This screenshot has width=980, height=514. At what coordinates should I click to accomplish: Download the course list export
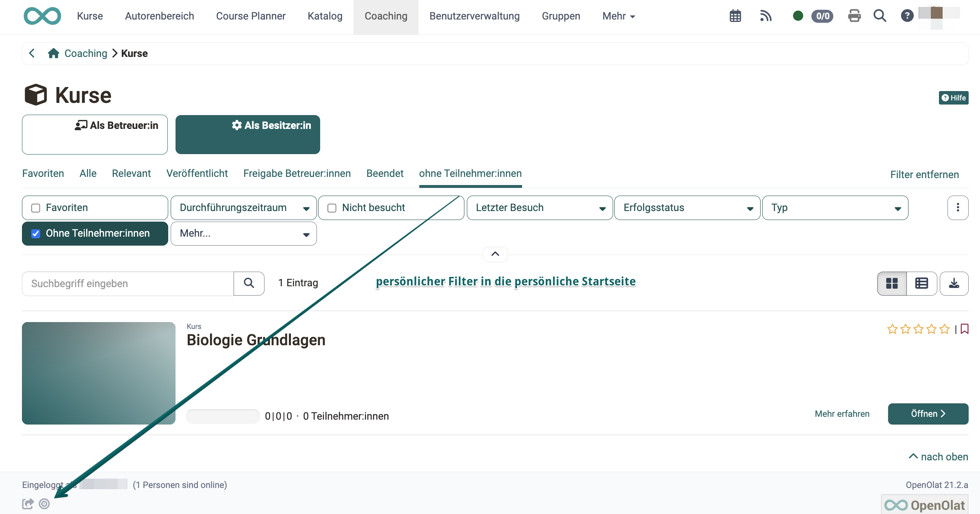point(954,283)
